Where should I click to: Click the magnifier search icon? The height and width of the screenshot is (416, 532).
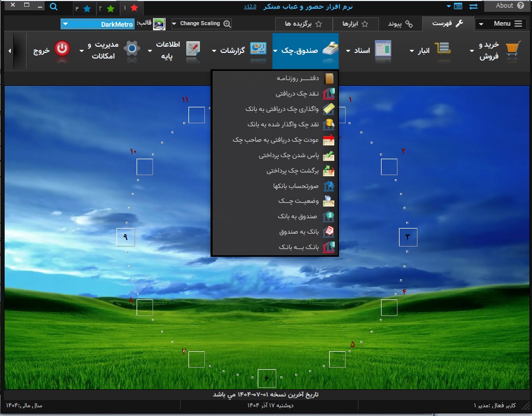53,7
